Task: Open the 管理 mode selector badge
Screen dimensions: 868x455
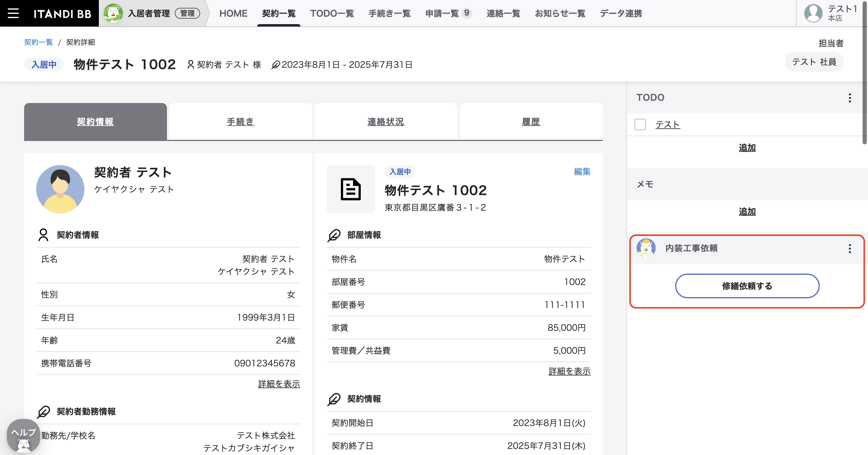Action: tap(187, 13)
